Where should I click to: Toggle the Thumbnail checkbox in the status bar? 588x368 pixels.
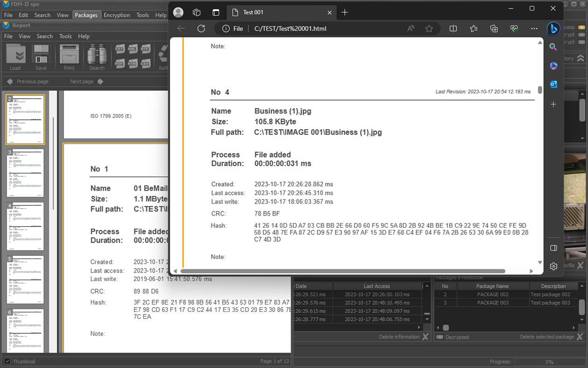pos(6,361)
